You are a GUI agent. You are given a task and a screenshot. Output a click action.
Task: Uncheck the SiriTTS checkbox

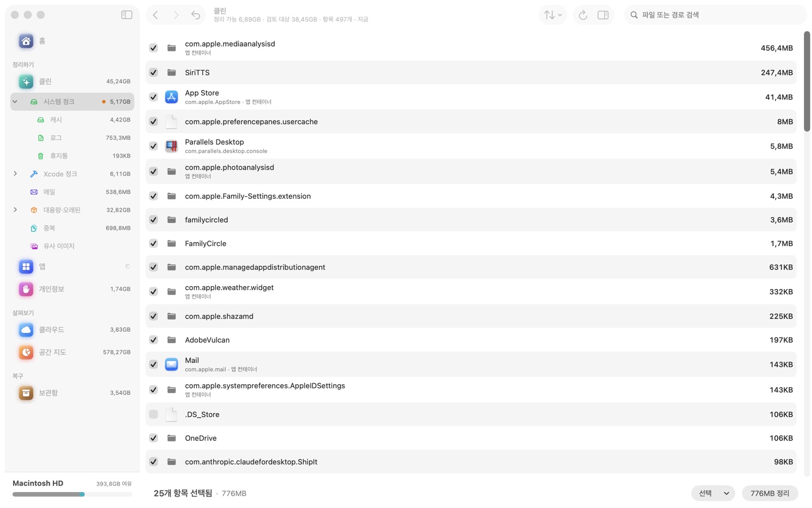(x=153, y=72)
